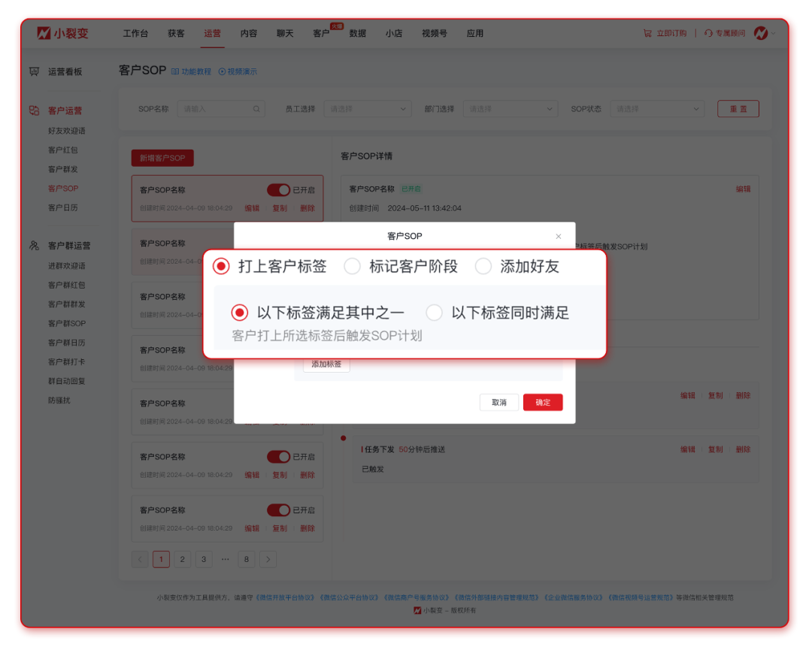812x647 pixels.
Task: Jump to page 8 in pagination
Action: [x=247, y=559]
